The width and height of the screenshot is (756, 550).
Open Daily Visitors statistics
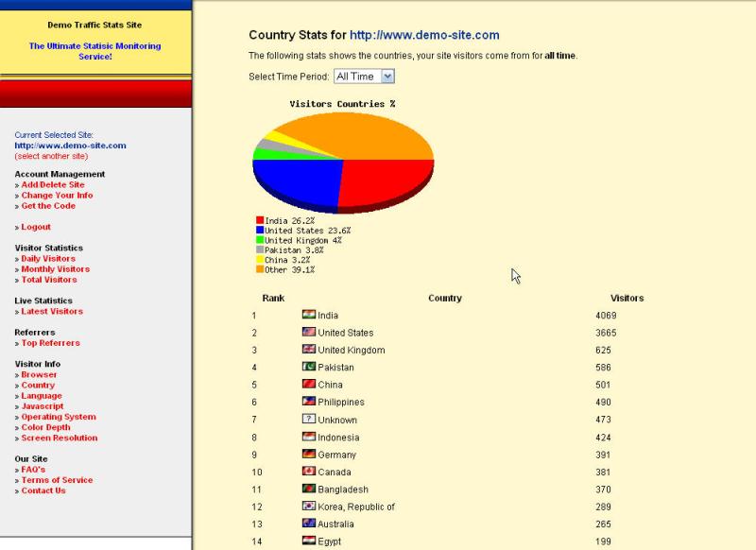(x=48, y=258)
